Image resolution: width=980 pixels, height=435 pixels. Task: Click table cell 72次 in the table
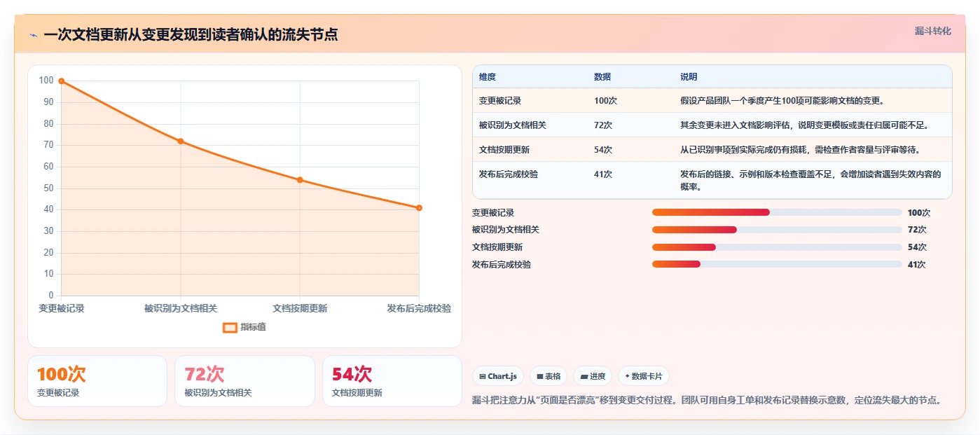coord(603,125)
